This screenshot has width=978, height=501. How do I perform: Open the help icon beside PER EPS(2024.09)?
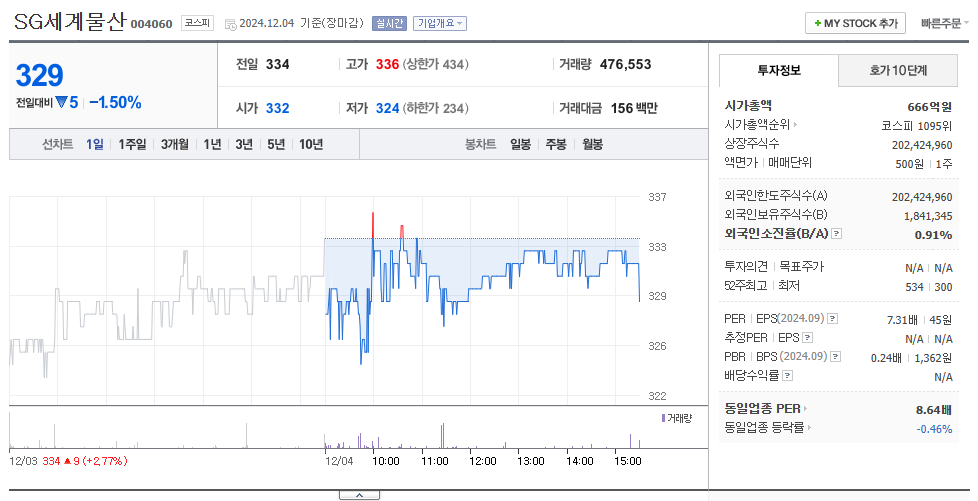pos(833,318)
